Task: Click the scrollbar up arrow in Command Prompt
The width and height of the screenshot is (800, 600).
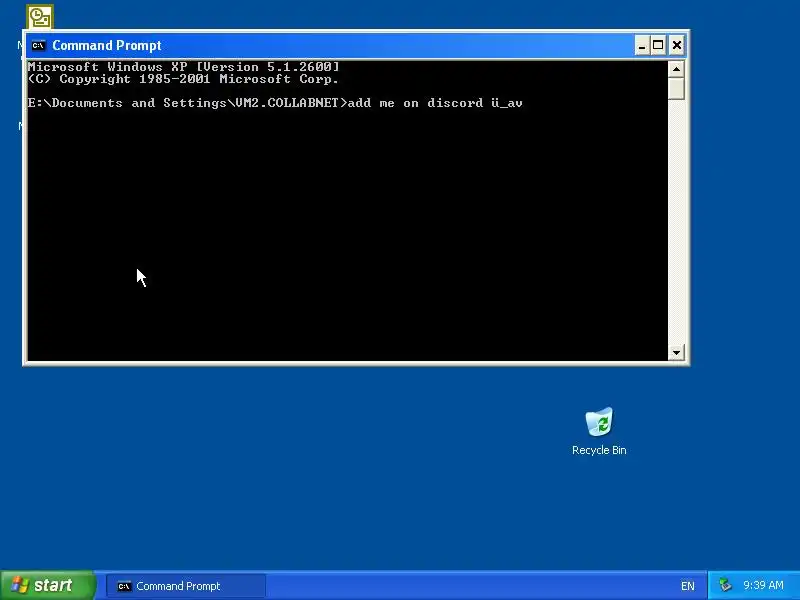Action: pyautogui.click(x=676, y=69)
